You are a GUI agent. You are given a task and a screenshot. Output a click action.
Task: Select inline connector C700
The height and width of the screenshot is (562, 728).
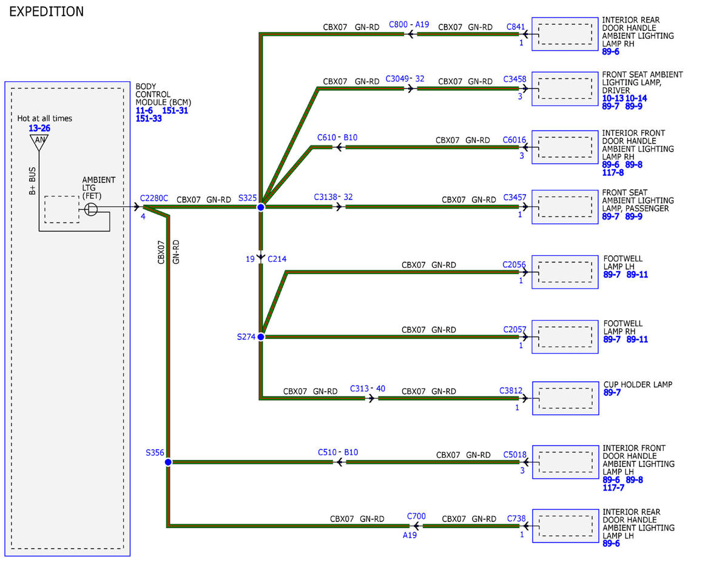coord(416,517)
